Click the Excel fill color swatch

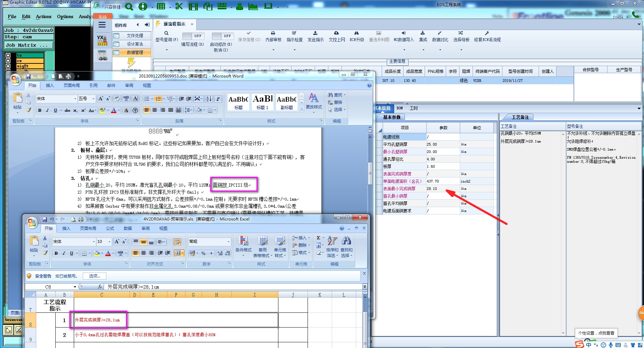point(97,253)
